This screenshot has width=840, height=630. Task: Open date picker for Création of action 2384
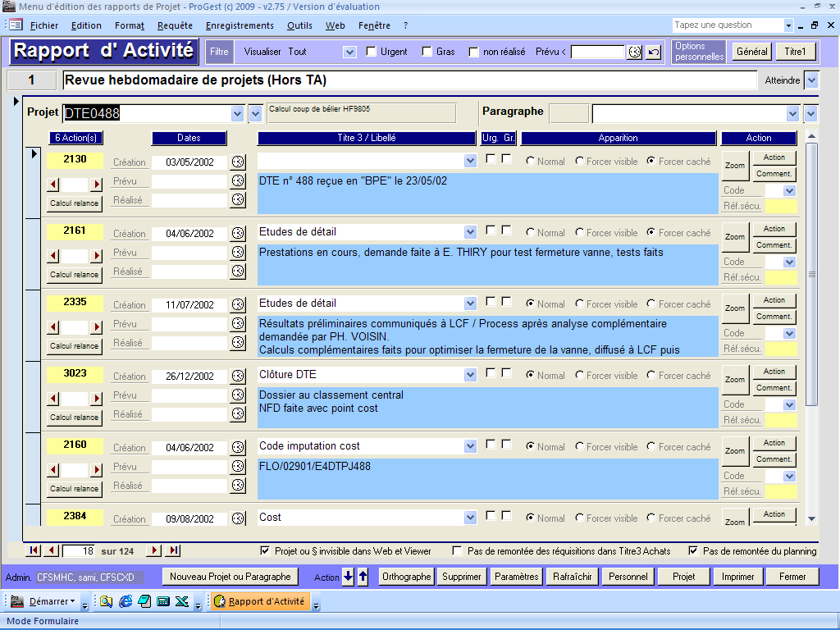238,518
